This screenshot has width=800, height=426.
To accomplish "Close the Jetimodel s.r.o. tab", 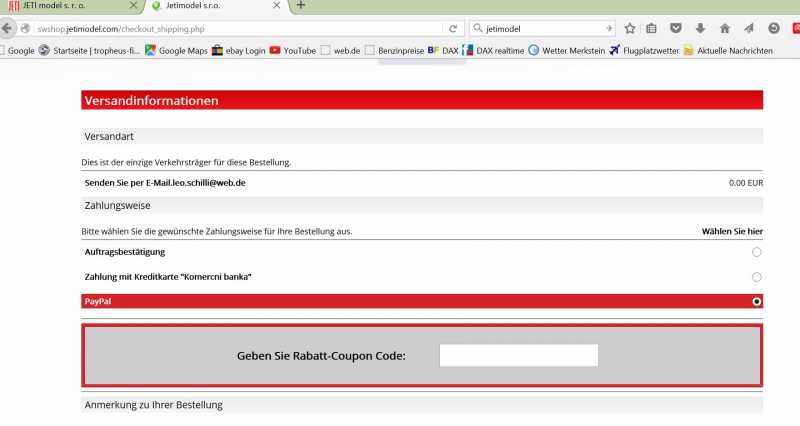I will point(277,5).
